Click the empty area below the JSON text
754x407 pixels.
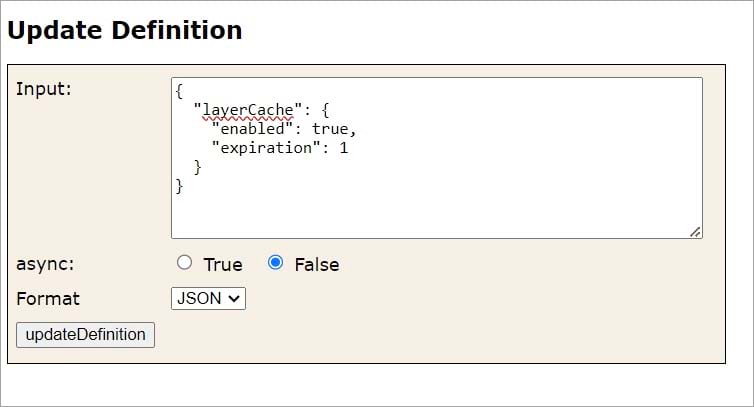point(436,214)
